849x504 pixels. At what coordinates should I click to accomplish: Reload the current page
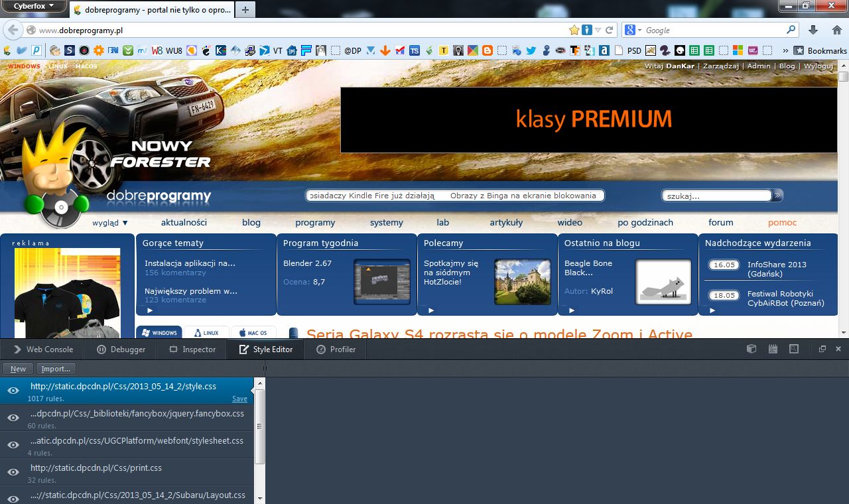610,30
